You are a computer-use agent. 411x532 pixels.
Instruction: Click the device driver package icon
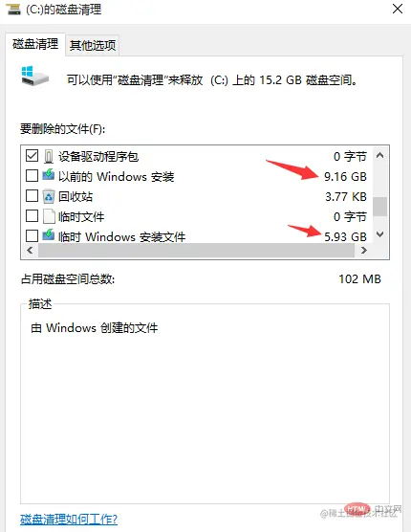coord(49,156)
